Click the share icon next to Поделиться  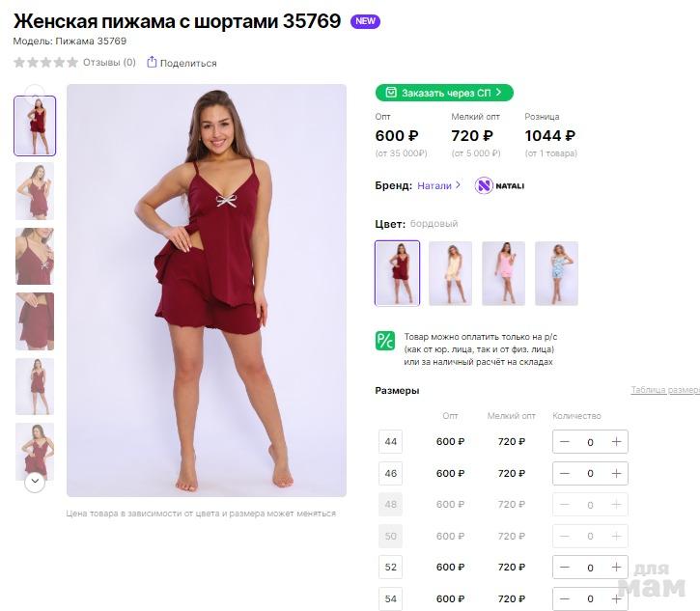pos(152,63)
